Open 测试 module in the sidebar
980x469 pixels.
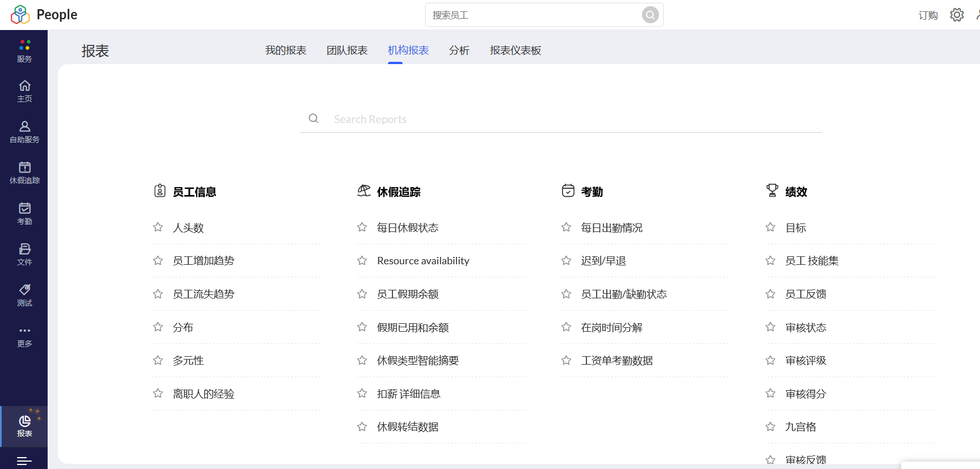tap(24, 295)
